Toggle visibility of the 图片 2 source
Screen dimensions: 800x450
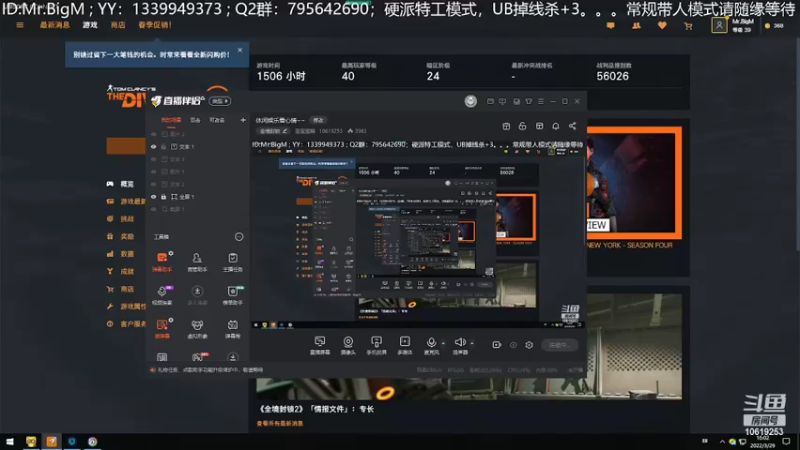154,134
